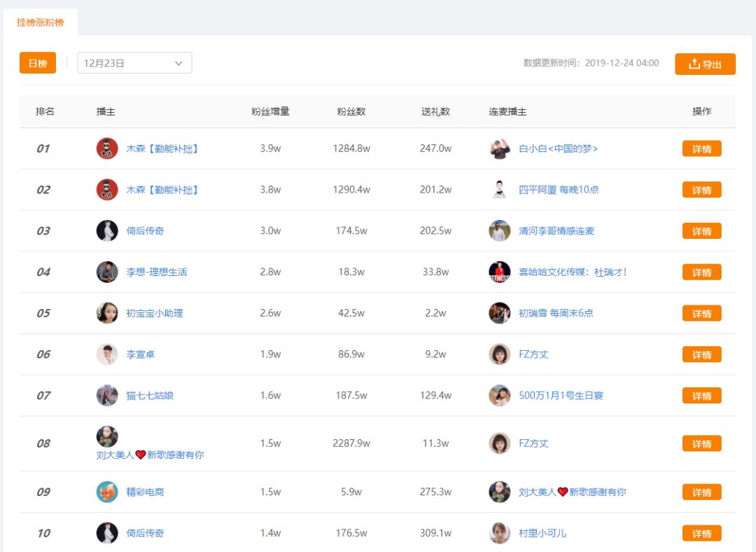This screenshot has height=552, width=756.
Task: Click avatar of 初宝宝小助理
Action: [107, 313]
